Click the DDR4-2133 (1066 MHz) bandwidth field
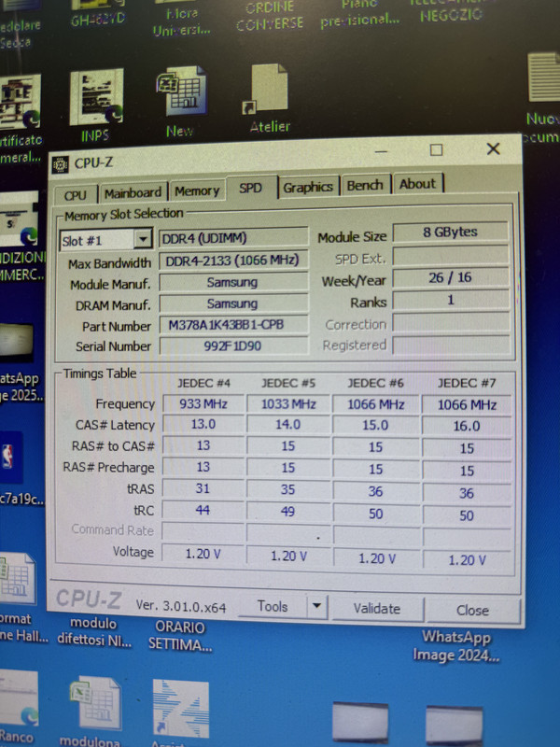This screenshot has height=747, width=560. (x=233, y=261)
